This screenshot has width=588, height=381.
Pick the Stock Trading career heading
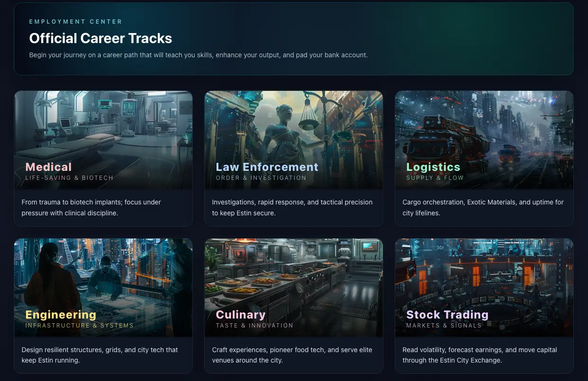(x=447, y=315)
